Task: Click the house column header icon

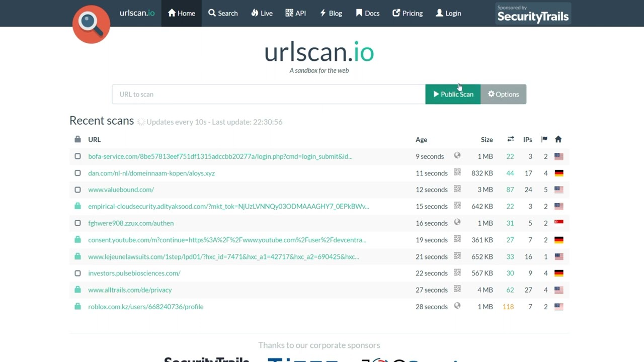Action: pos(558,139)
